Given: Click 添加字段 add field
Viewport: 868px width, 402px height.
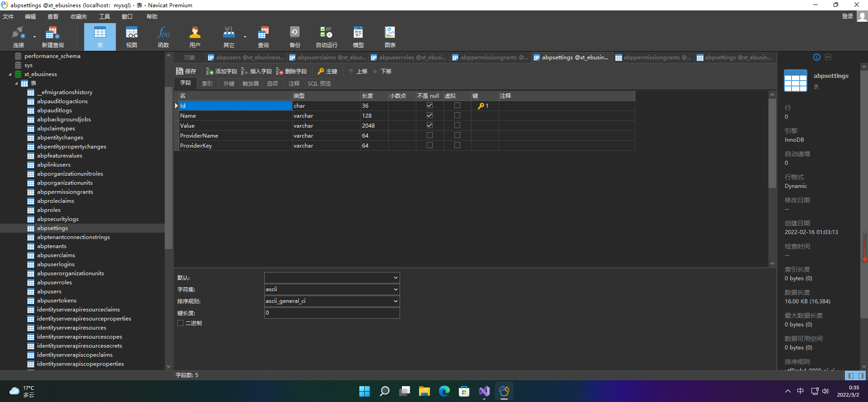Looking at the screenshot, I should (x=221, y=71).
